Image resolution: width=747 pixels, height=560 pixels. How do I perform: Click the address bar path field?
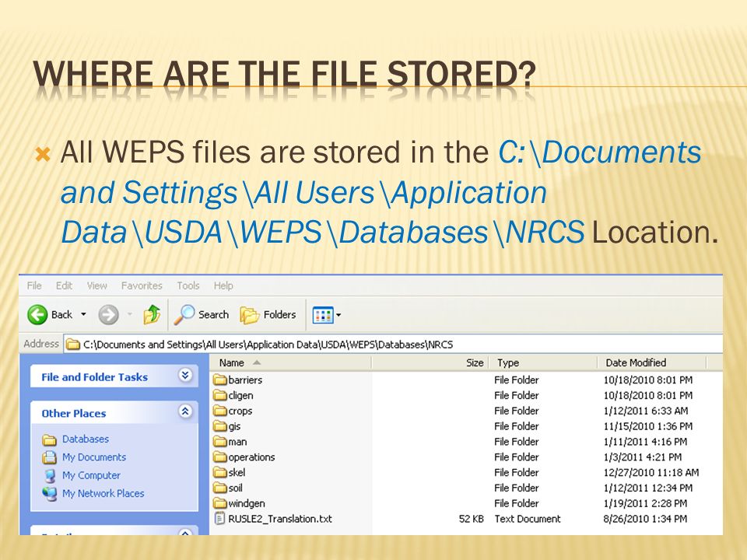[x=394, y=345]
